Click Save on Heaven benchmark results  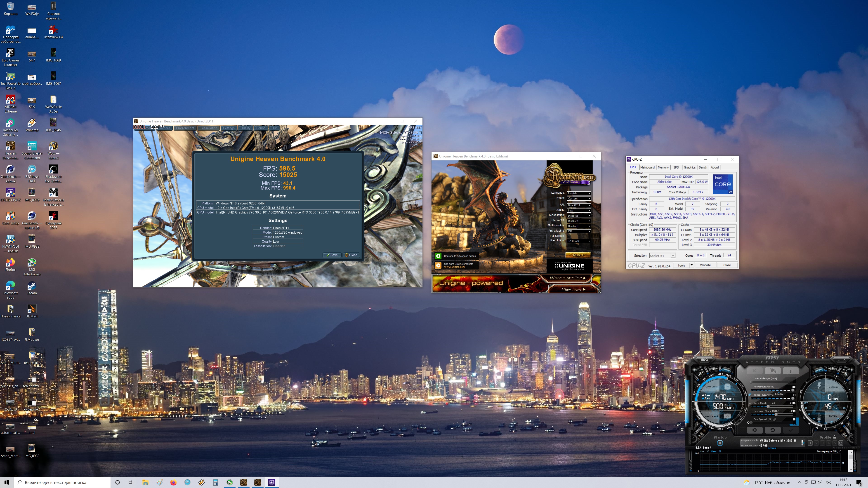[332, 255]
